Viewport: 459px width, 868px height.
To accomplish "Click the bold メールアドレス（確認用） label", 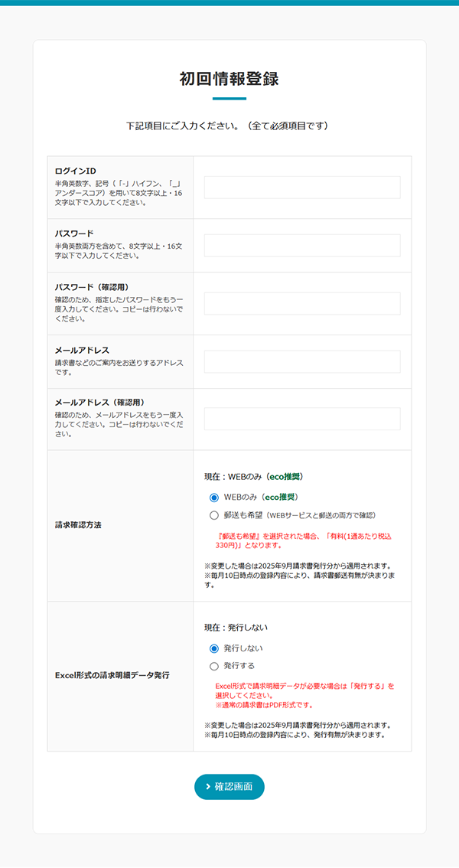I will pos(99,402).
